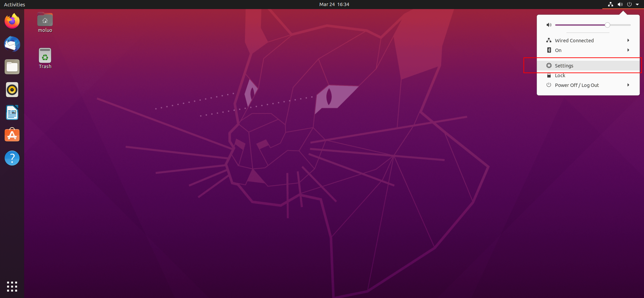
Task: Open Rhythmbox music player
Action: (x=12, y=90)
